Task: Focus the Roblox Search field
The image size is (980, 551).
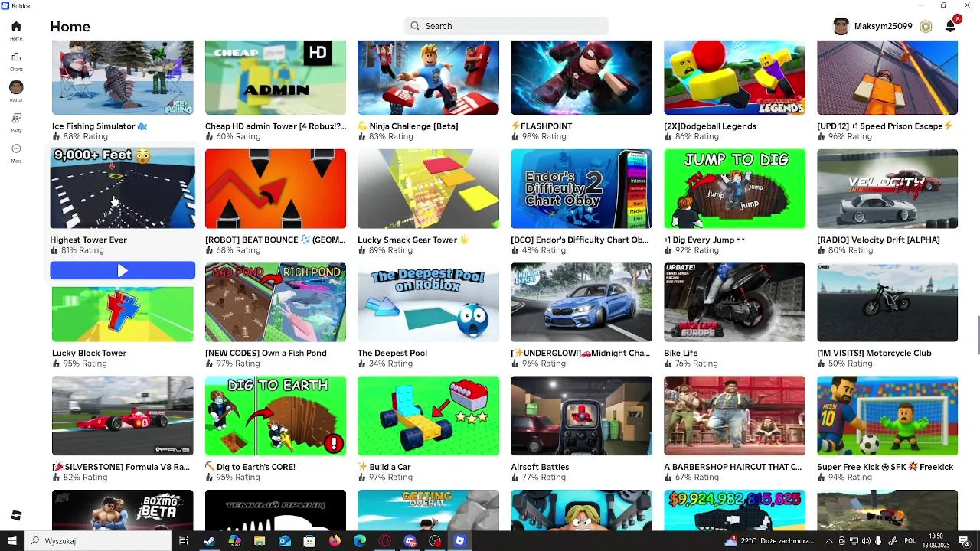Action: point(506,26)
